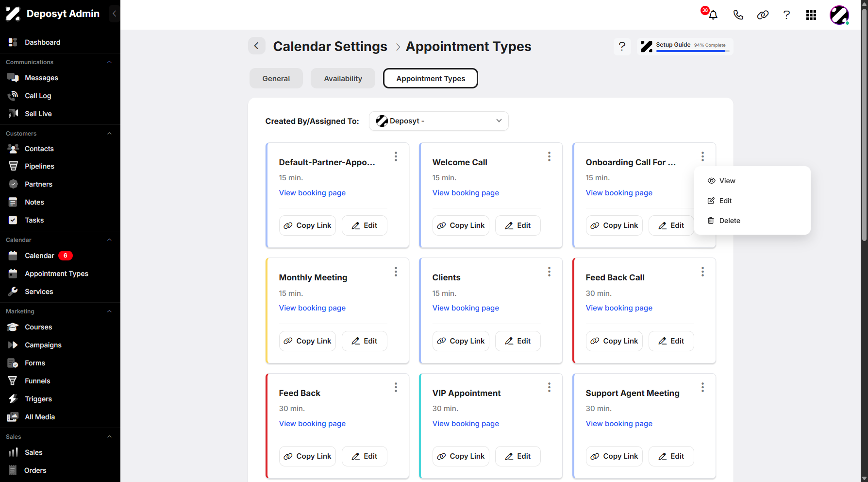Open three-dot menu on Feed Back Call card

coord(702,272)
